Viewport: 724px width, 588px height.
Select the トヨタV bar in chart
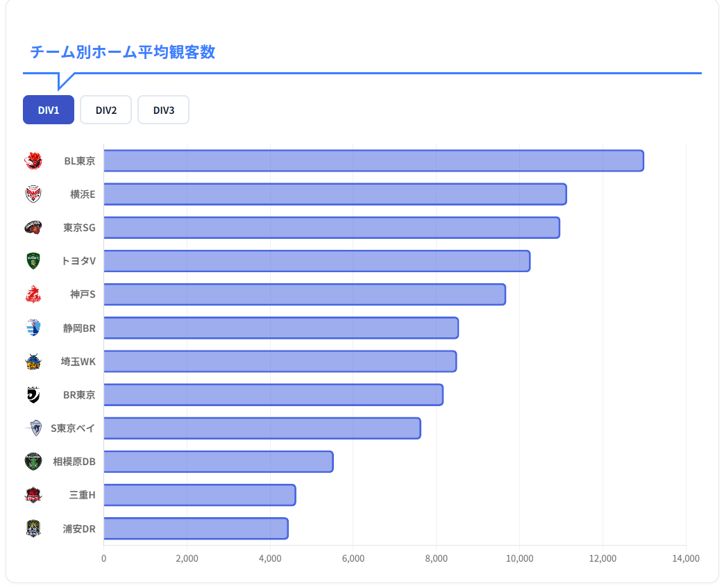pos(317,261)
